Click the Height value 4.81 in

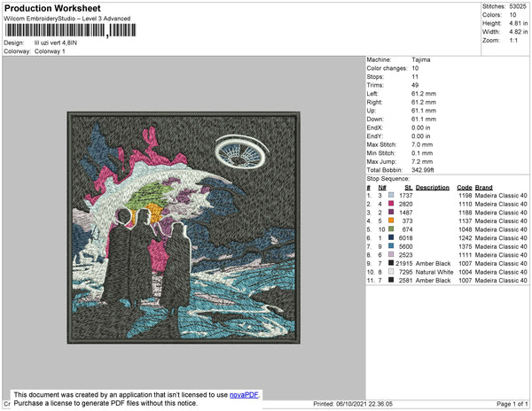[519, 23]
